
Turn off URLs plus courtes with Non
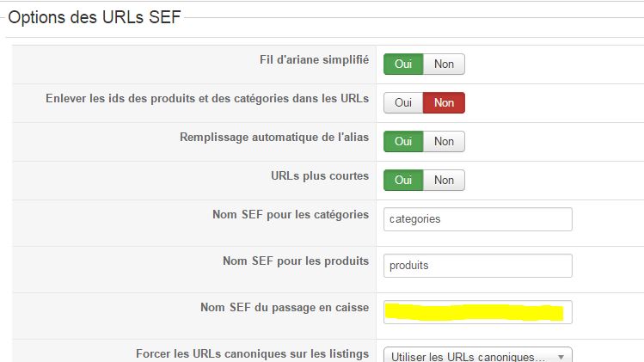[444, 180]
